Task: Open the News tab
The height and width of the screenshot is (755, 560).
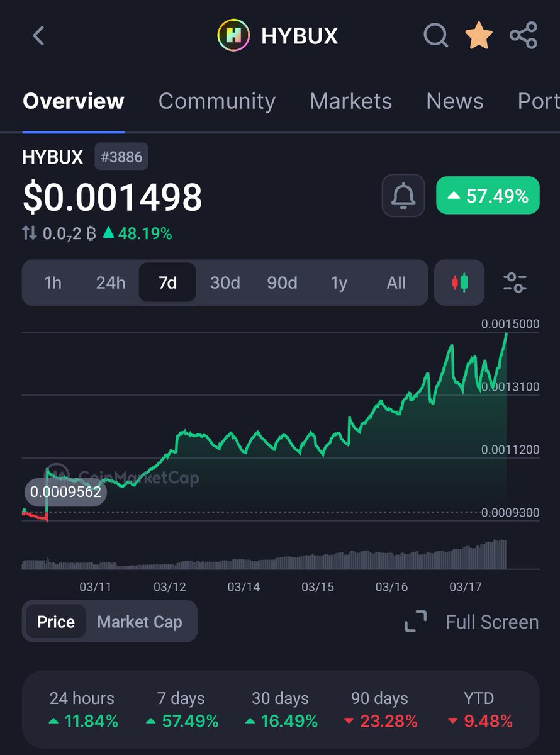Action: point(454,101)
